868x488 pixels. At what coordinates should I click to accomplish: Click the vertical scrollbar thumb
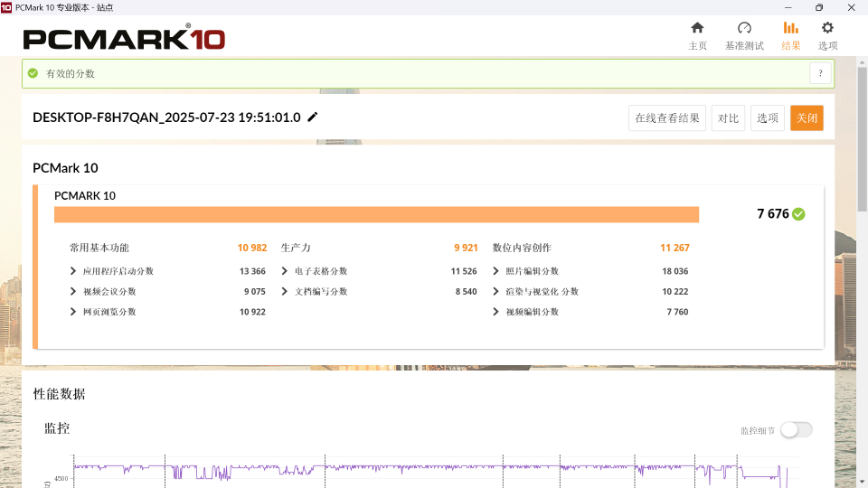click(x=862, y=139)
